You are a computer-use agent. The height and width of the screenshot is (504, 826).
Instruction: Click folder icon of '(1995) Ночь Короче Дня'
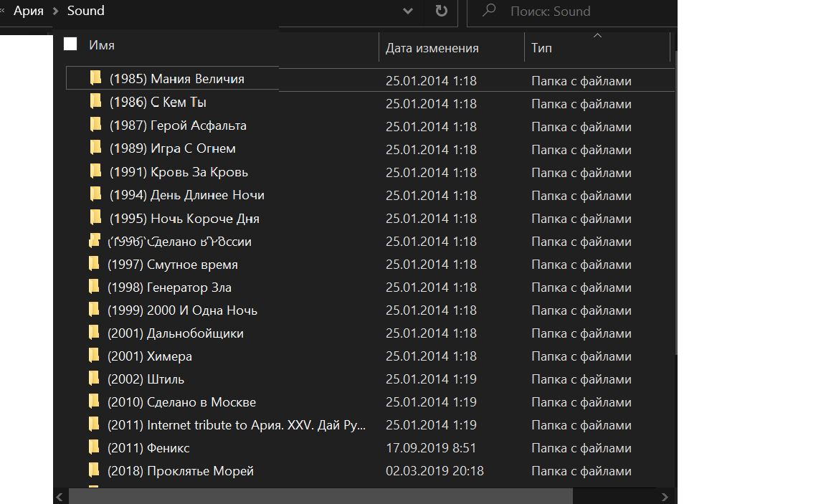click(x=95, y=217)
